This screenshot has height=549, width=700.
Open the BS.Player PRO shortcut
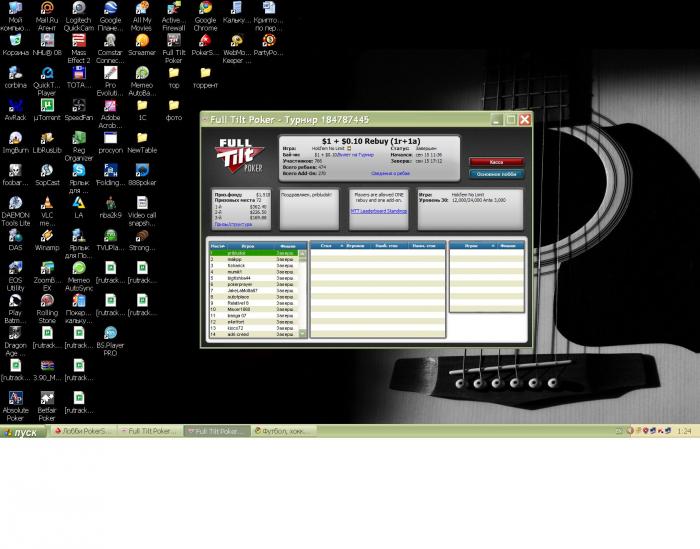point(110,341)
